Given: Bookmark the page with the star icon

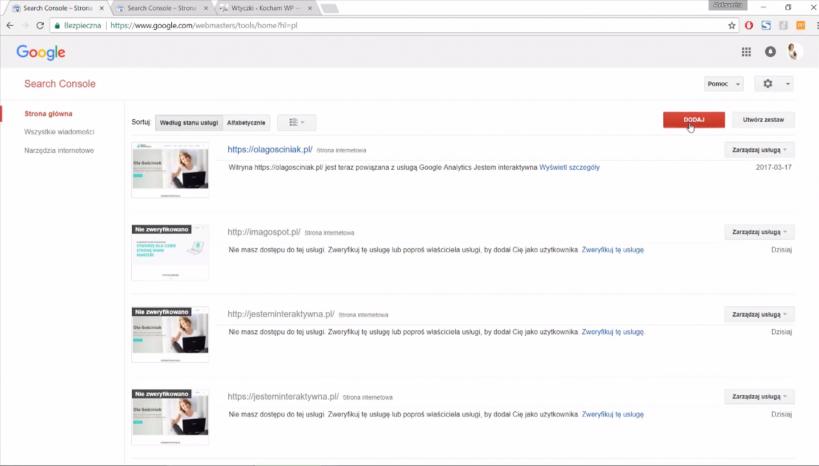Looking at the screenshot, I should (731, 25).
